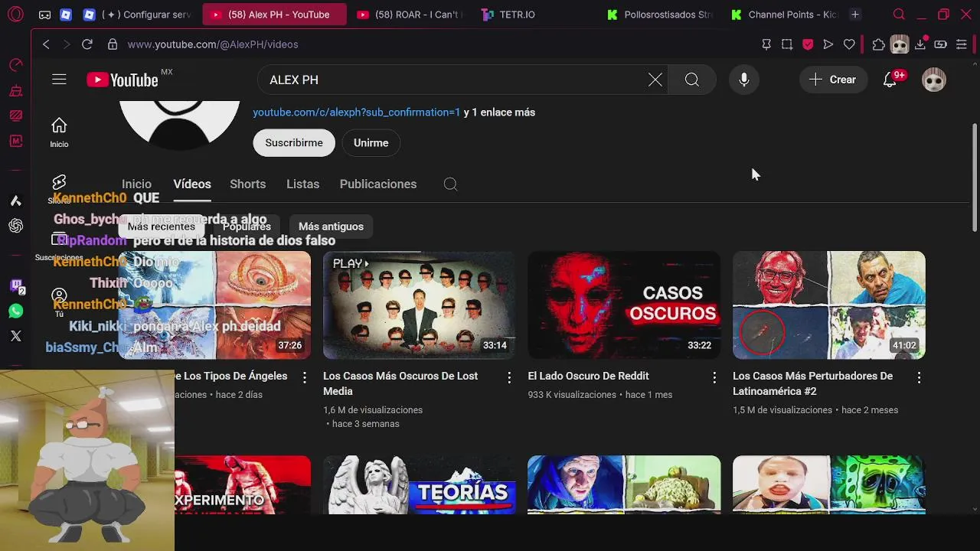Open the Listas tab
Screen dimensions: 980x551
coord(302,184)
